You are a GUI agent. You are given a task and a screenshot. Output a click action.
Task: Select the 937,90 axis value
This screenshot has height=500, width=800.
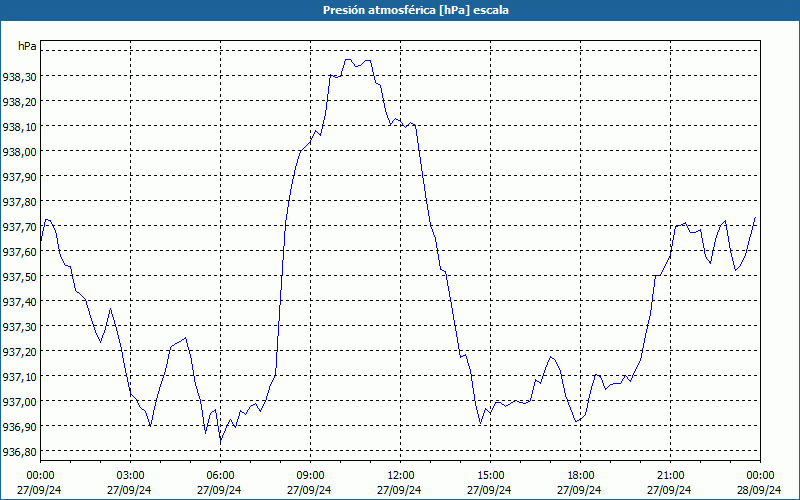[19, 177]
